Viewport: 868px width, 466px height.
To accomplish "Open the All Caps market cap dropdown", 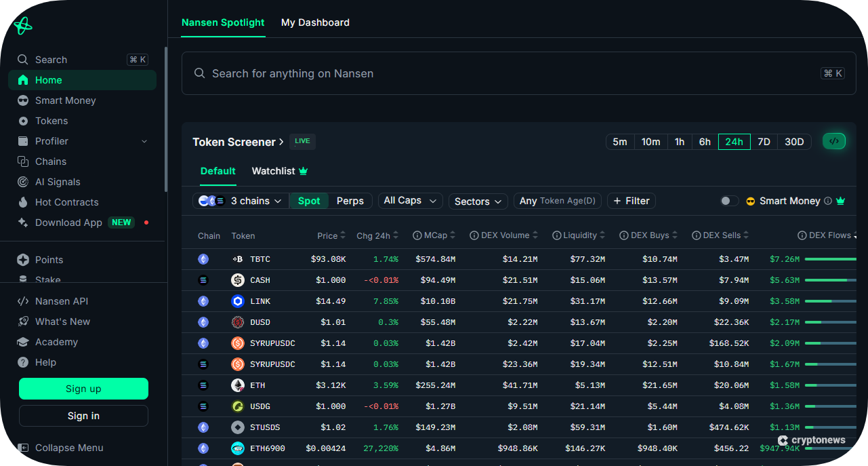I will (409, 200).
